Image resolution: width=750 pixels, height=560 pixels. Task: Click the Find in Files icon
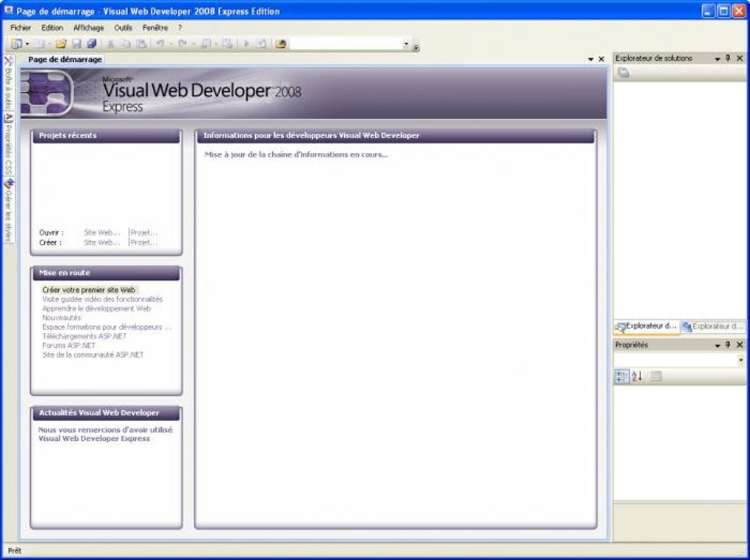[281, 44]
